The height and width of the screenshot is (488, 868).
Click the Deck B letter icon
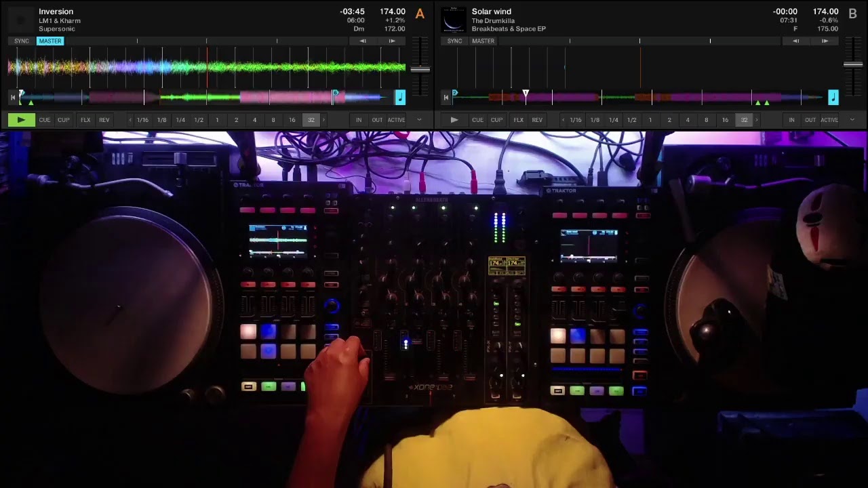click(x=853, y=14)
